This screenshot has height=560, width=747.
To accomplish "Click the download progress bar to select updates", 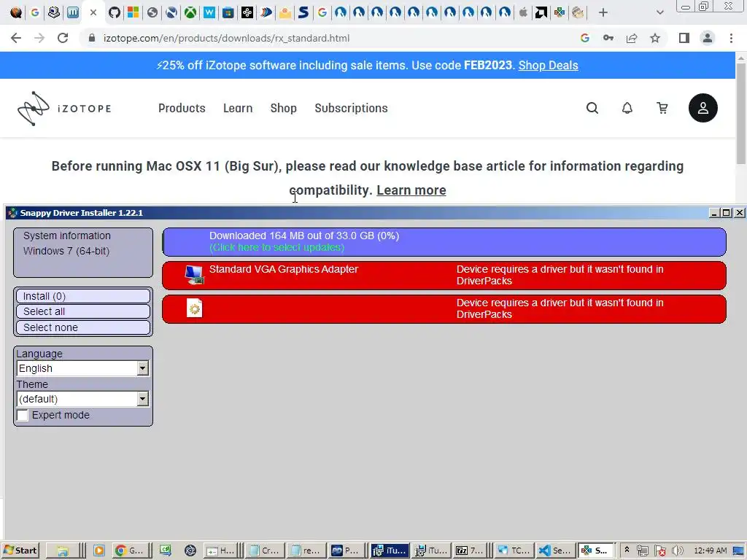I will (444, 241).
